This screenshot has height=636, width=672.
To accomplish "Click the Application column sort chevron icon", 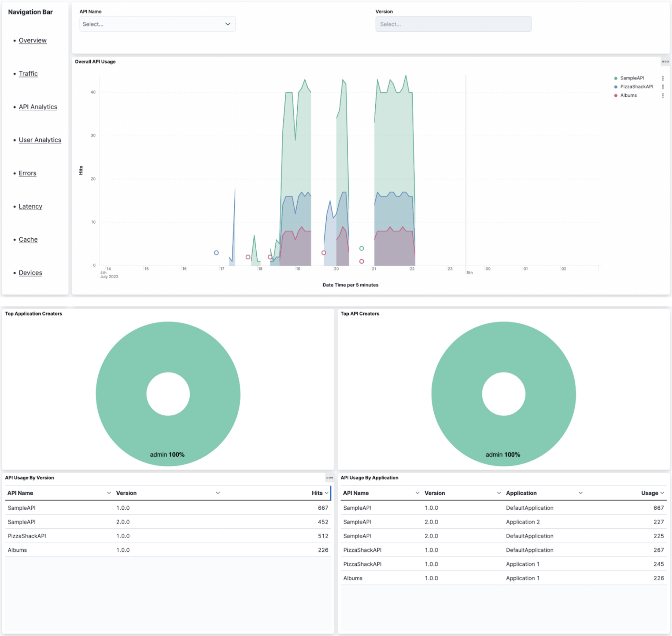I will [x=581, y=493].
